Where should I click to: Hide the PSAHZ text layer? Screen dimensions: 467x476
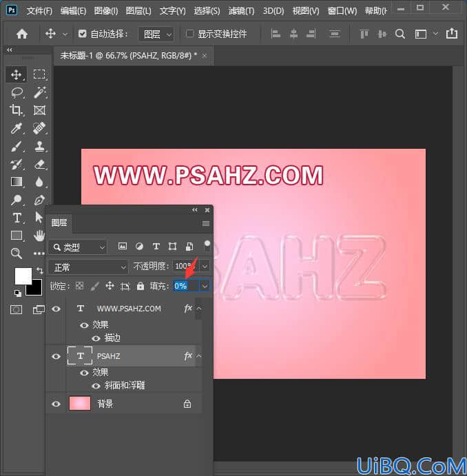[56, 356]
